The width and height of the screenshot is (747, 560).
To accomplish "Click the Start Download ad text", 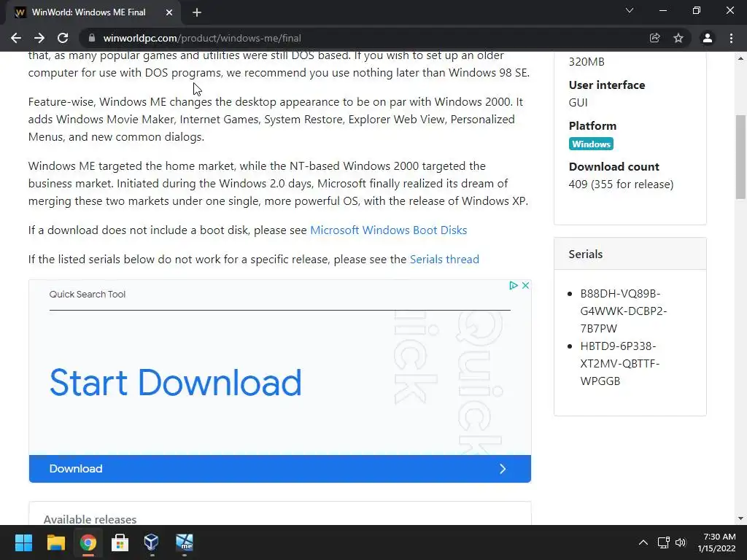I will tap(176, 382).
